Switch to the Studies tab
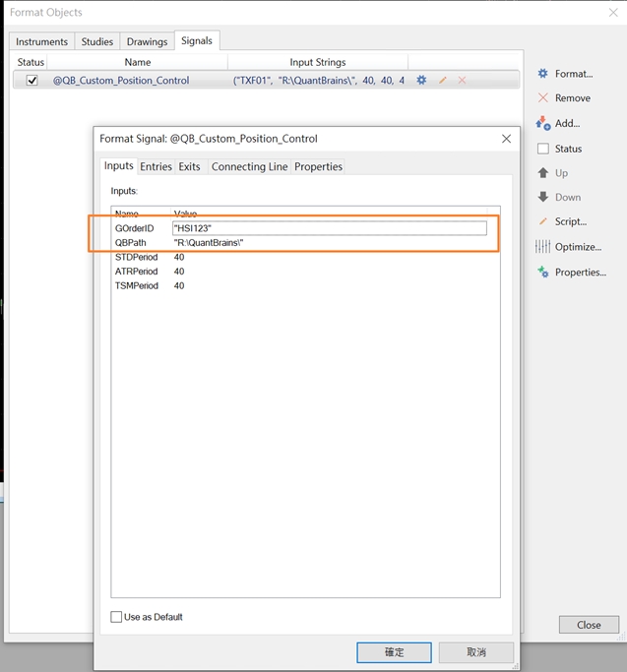The height and width of the screenshot is (672, 627). (97, 41)
